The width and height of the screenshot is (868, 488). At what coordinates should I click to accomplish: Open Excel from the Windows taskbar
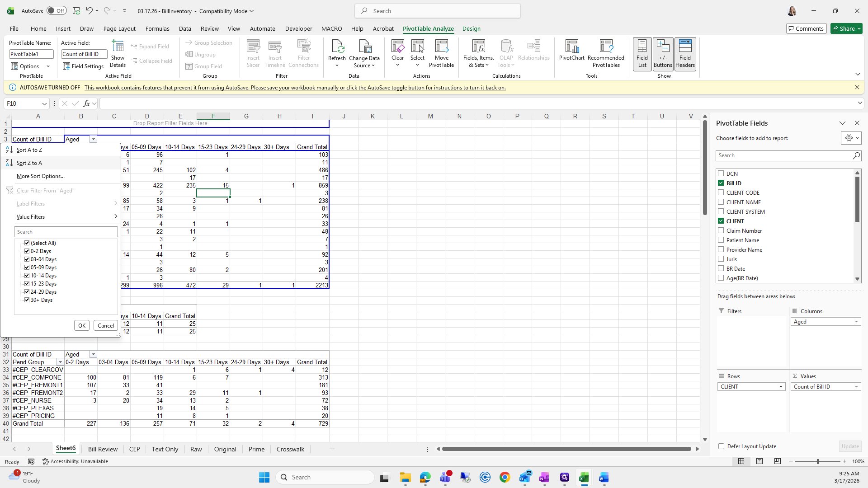click(584, 478)
